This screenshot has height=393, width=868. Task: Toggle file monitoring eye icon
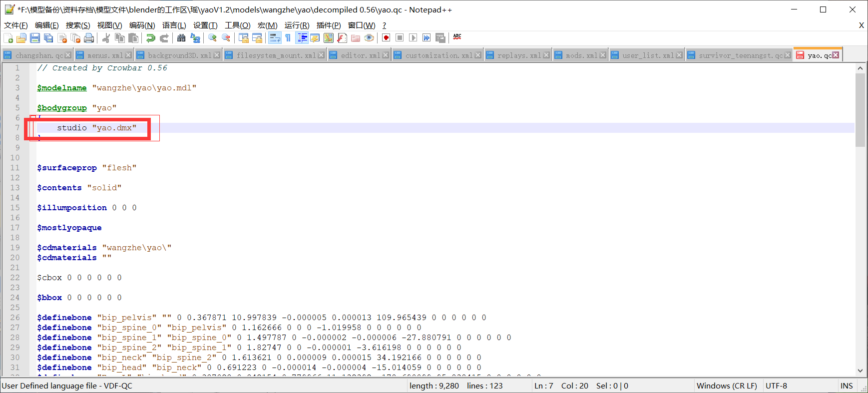[x=369, y=38]
